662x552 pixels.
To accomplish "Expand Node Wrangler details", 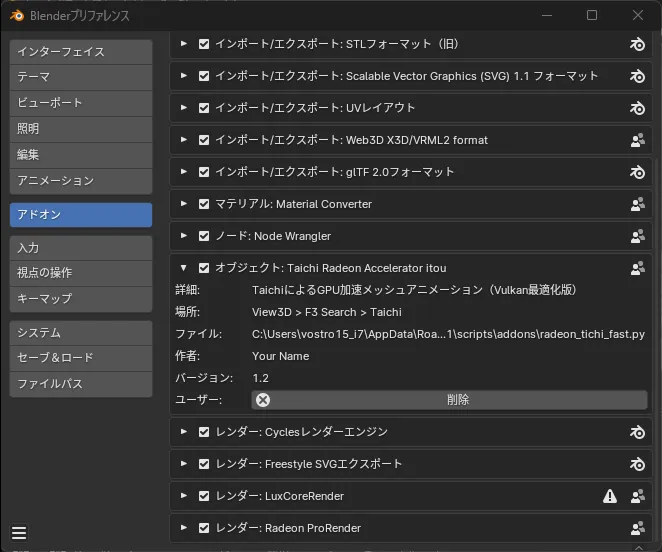I will coord(184,236).
